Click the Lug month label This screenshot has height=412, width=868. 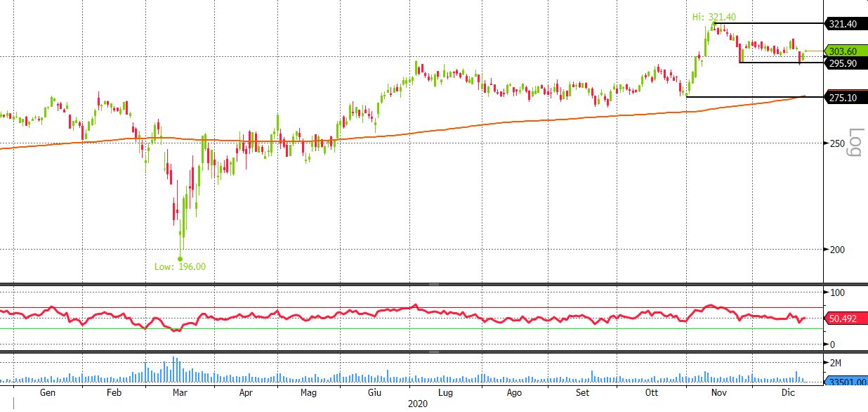(446, 393)
